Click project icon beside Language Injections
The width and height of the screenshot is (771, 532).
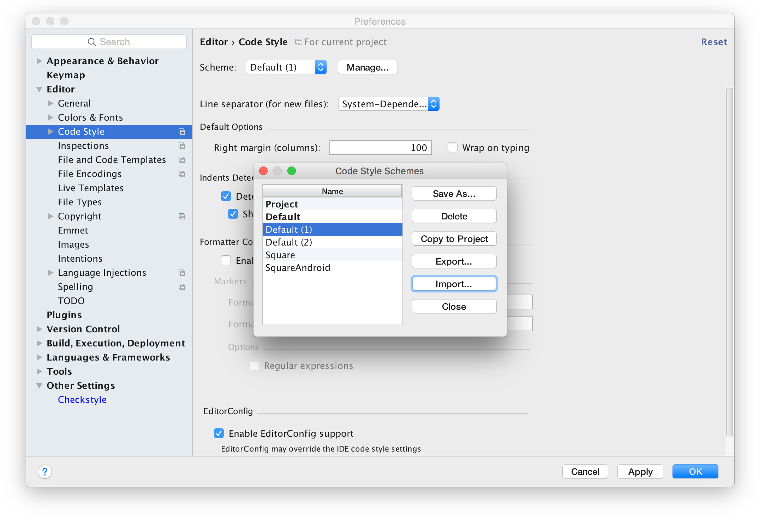(182, 273)
